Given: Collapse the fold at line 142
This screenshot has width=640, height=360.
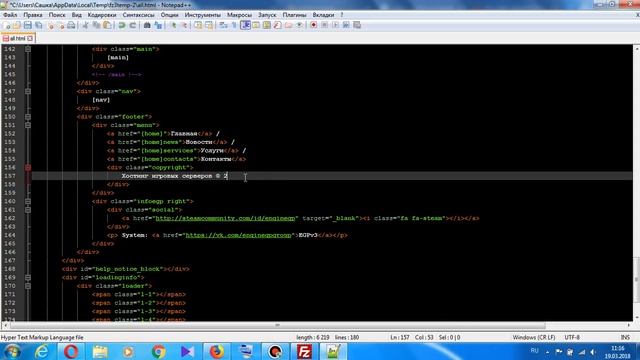Looking at the screenshot, I should point(28,49).
